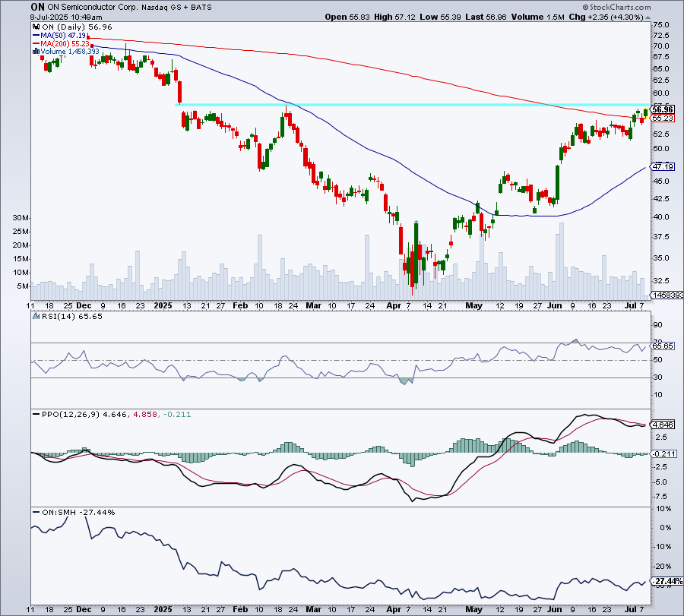The height and width of the screenshot is (616, 684).
Task: Click the Jun label on the bottom date axis
Action: click(x=554, y=609)
